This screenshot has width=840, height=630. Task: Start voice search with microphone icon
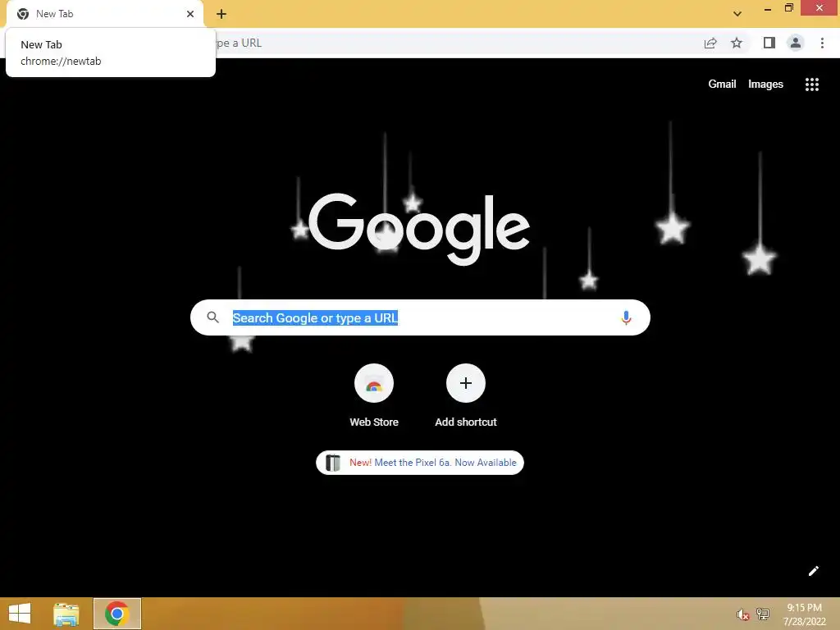pos(626,317)
